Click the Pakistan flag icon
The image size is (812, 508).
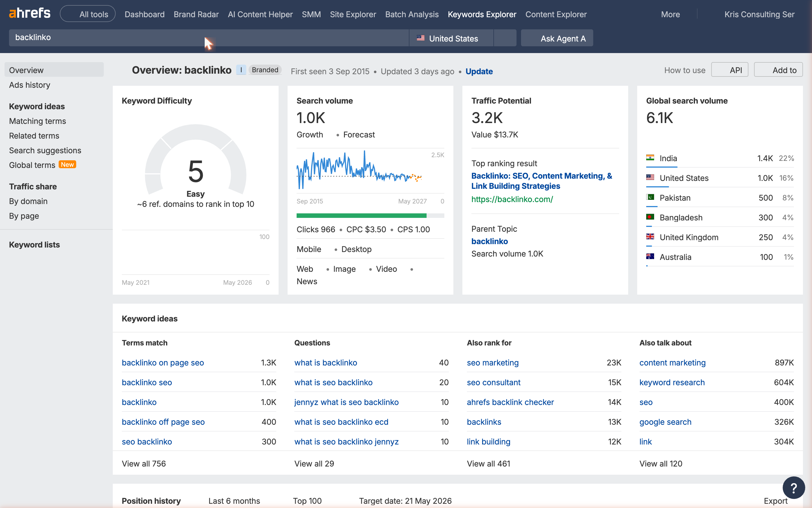point(650,197)
